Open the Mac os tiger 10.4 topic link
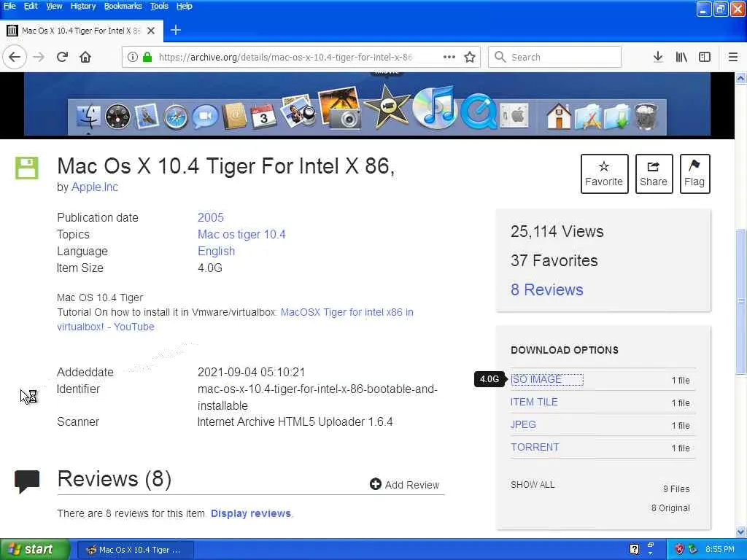Viewport: 747px width, 560px height. (x=241, y=234)
